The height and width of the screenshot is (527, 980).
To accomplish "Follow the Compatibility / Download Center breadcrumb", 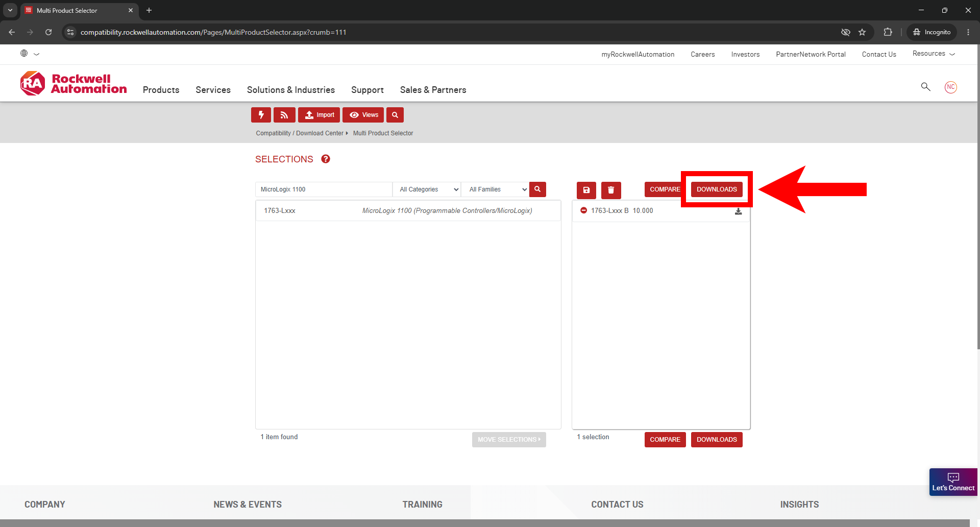I will coord(300,133).
